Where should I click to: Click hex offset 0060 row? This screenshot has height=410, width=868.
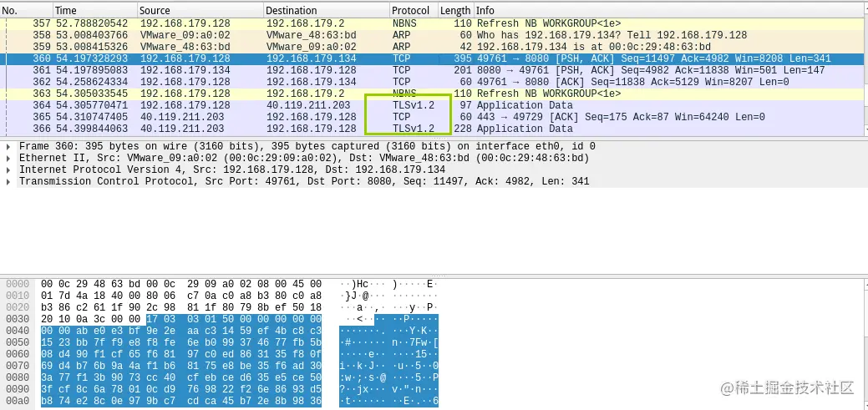[x=17, y=354]
